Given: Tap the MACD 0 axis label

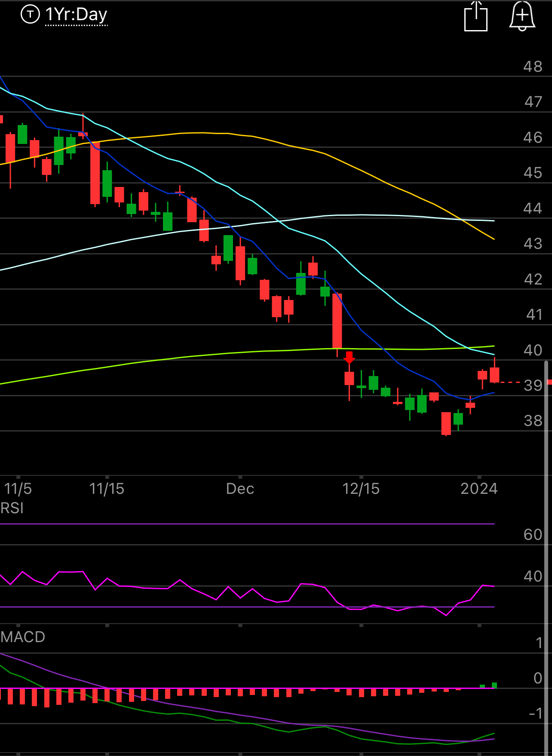Looking at the screenshot, I should coord(538,678).
